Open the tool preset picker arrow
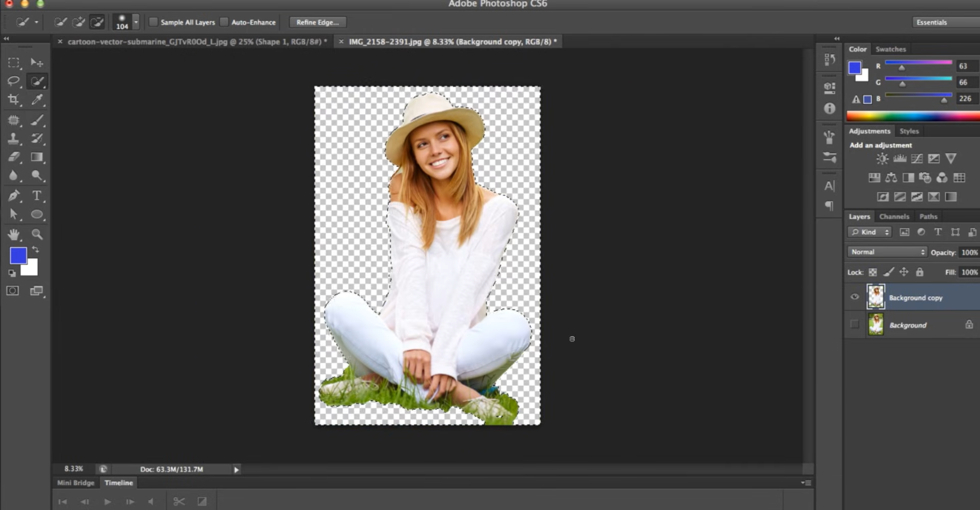Screen dimensions: 980x510 [36, 22]
